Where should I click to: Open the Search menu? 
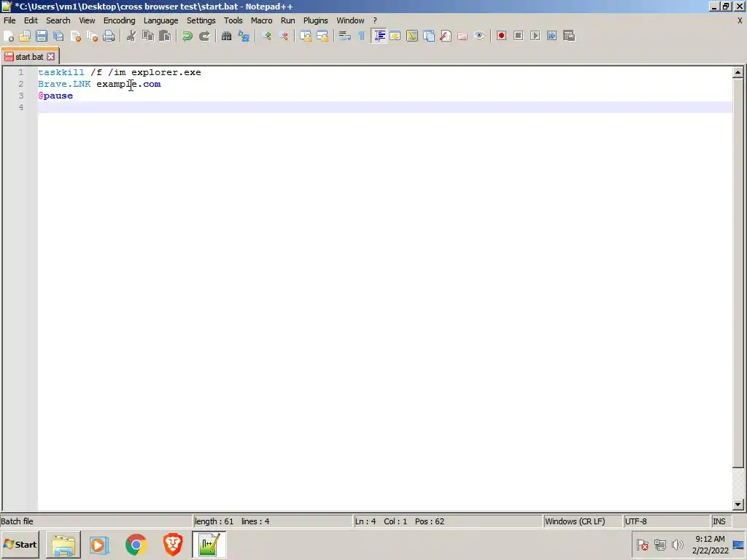pyautogui.click(x=58, y=20)
